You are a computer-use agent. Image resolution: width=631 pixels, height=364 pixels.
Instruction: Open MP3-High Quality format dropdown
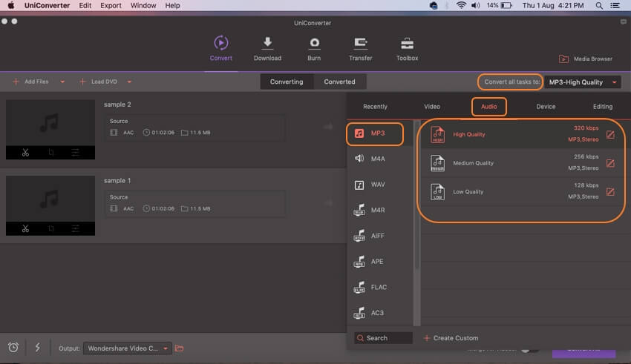click(582, 82)
